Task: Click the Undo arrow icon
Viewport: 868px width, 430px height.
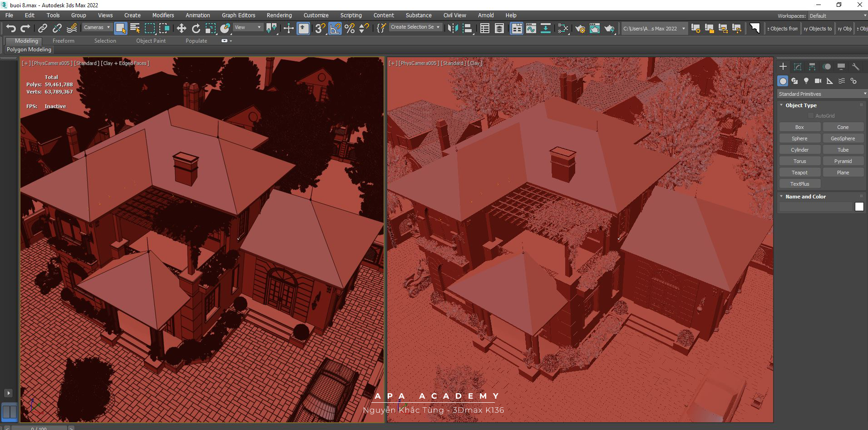Action: click(11, 29)
